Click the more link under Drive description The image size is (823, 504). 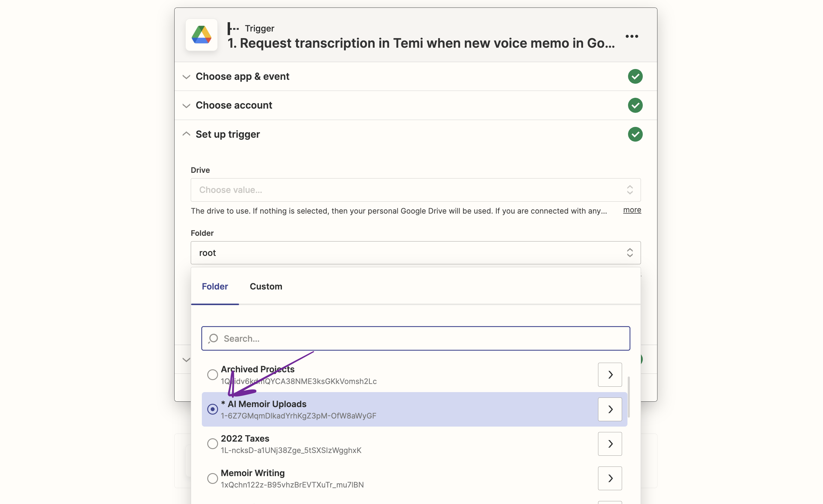632,210
